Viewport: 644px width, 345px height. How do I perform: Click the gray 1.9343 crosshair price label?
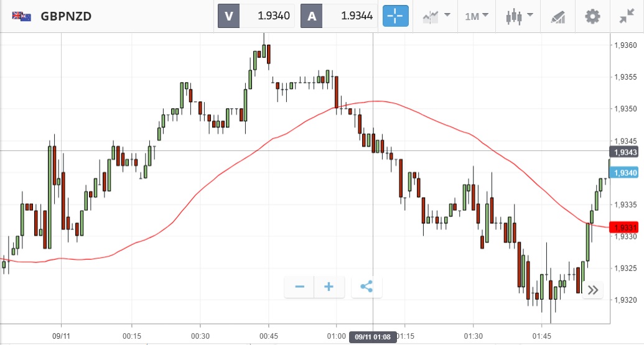(624, 152)
